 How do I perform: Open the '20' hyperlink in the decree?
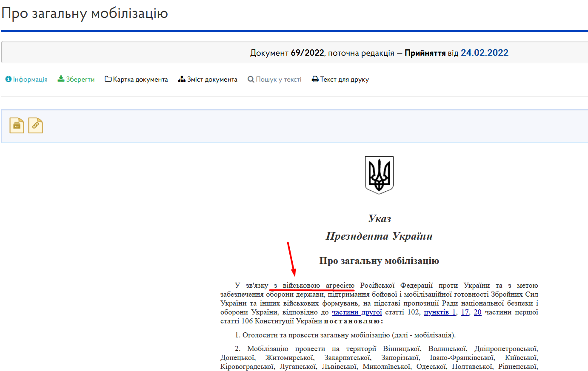click(x=477, y=312)
